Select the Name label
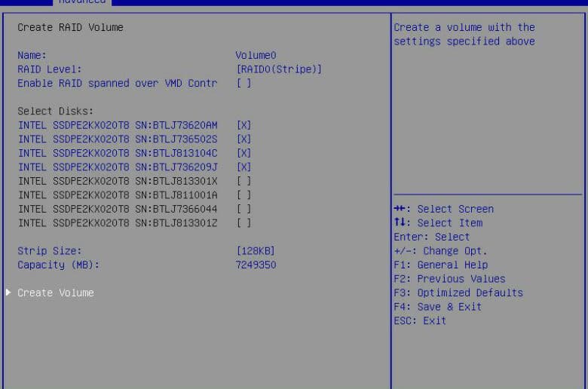 coord(32,56)
